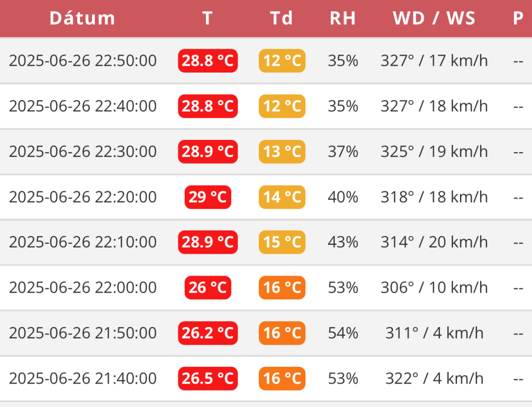Click wind reading 311° / 4 km/h

coord(434,333)
